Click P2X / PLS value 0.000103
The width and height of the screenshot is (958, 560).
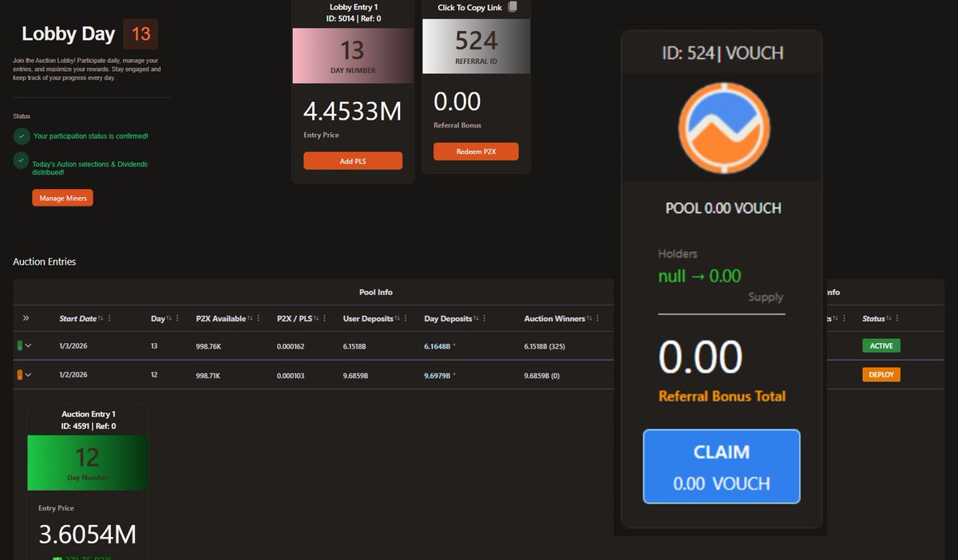[x=291, y=374]
